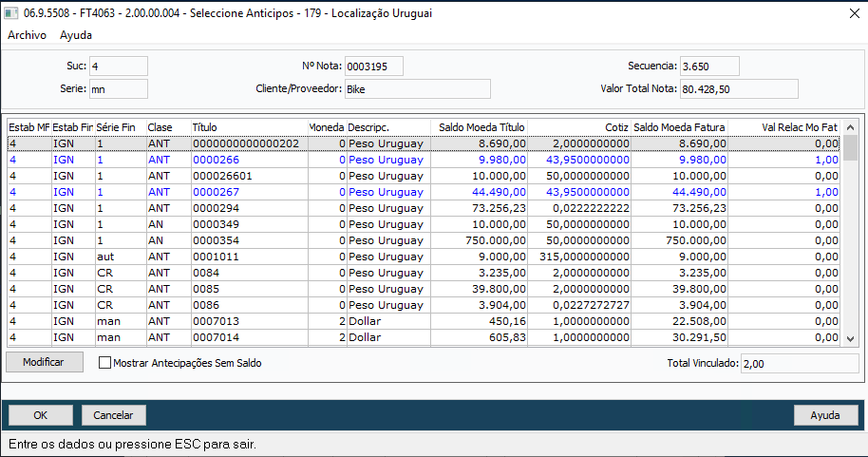
Task: Enable Mostrar Antecipações Sem Saldo checkbox
Action: click(x=105, y=362)
